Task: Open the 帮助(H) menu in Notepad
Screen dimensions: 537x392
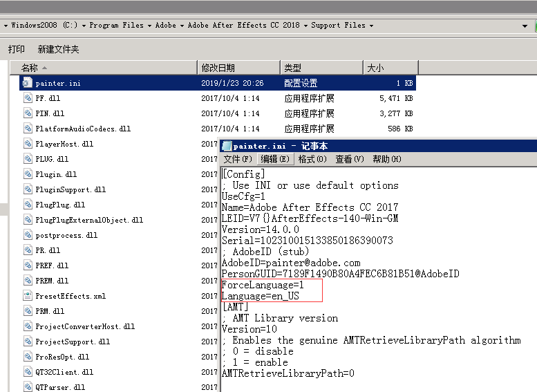Action: point(386,159)
